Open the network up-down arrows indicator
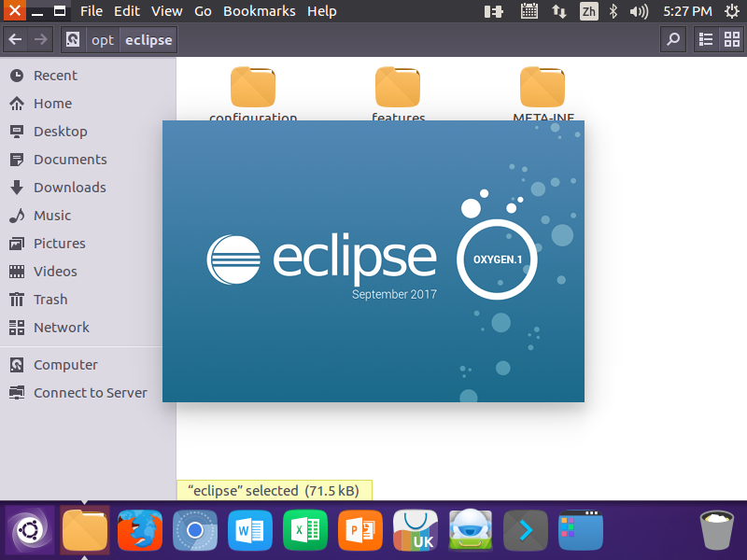747x560 pixels. pyautogui.click(x=558, y=11)
